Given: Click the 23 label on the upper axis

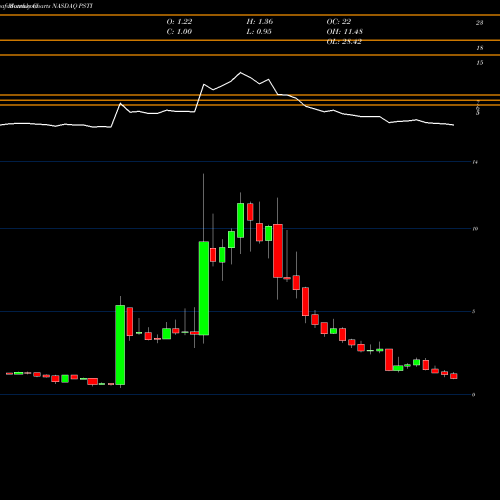Looking at the screenshot, I should pos(479,23).
